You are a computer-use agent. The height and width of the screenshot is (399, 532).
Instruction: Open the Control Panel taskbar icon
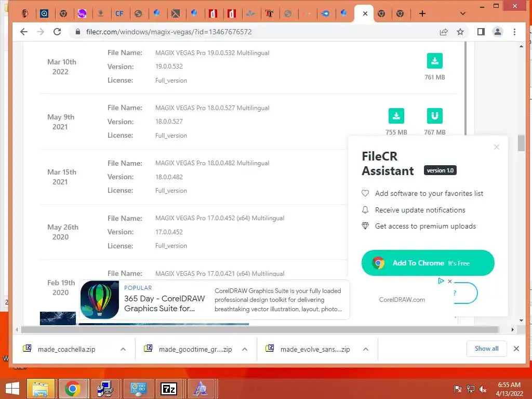click(138, 389)
